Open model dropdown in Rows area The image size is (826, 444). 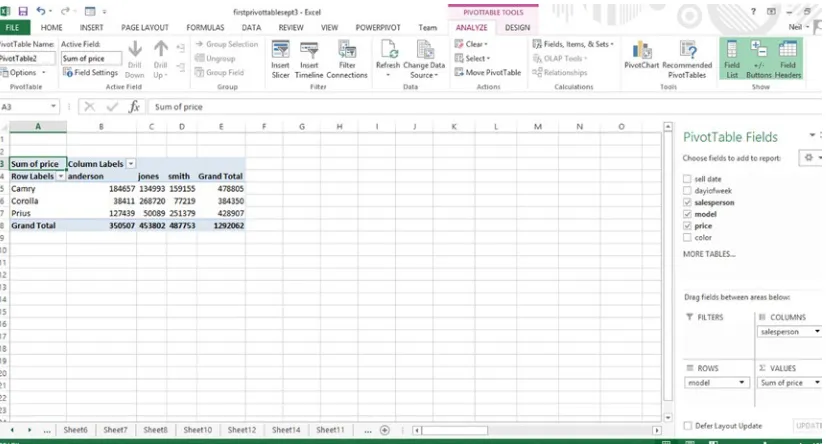pyautogui.click(x=742, y=382)
